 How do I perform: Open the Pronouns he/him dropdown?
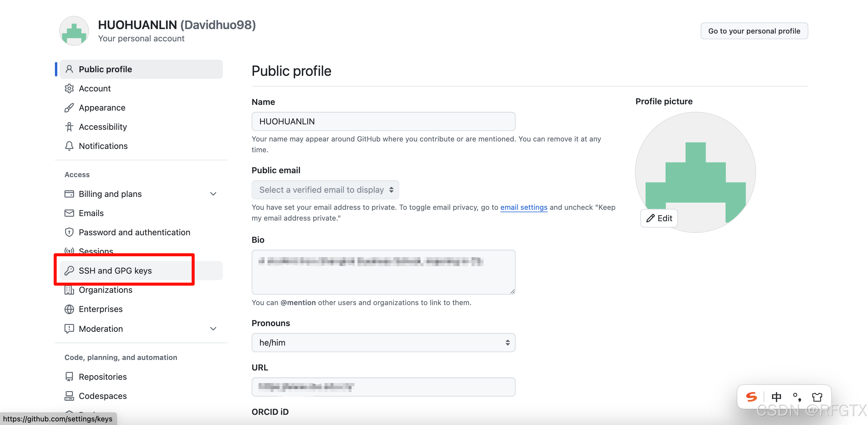click(383, 343)
